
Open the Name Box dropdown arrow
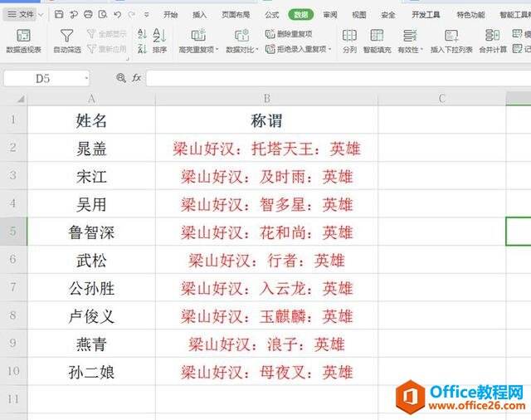click(x=86, y=79)
